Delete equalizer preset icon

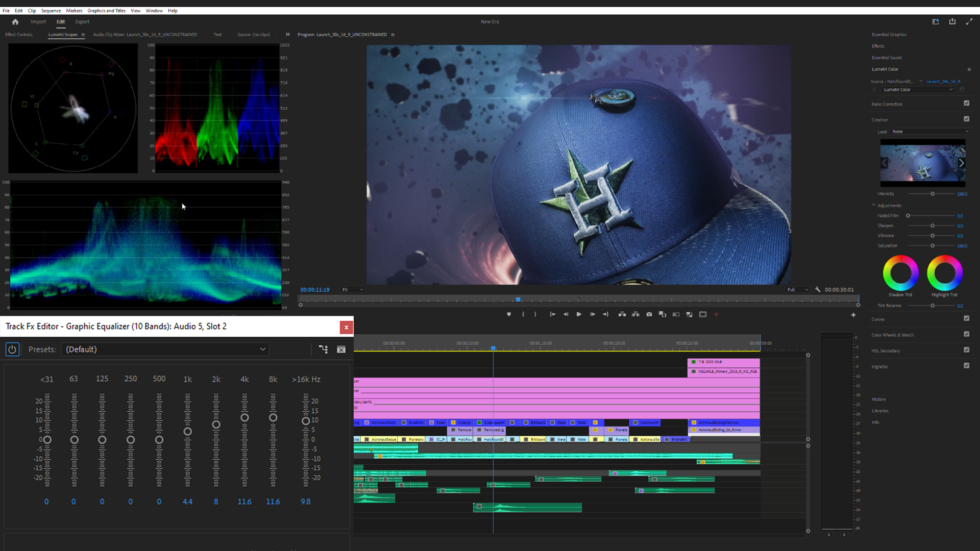coord(341,349)
